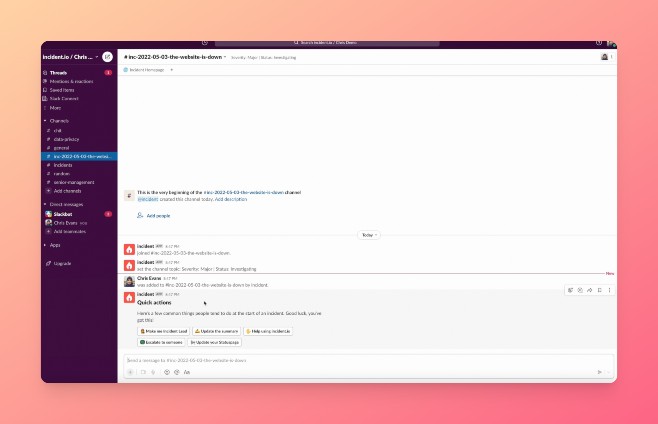This screenshot has height=424, width=658.
Task: Open Saved items in the sidebar
Action: pyautogui.click(x=62, y=90)
